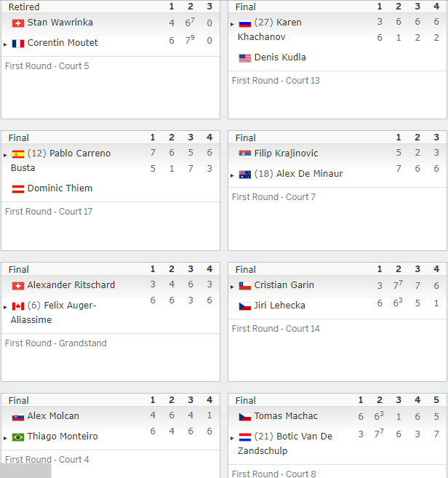Click the French flag beside Corentin Moutet

(18, 44)
